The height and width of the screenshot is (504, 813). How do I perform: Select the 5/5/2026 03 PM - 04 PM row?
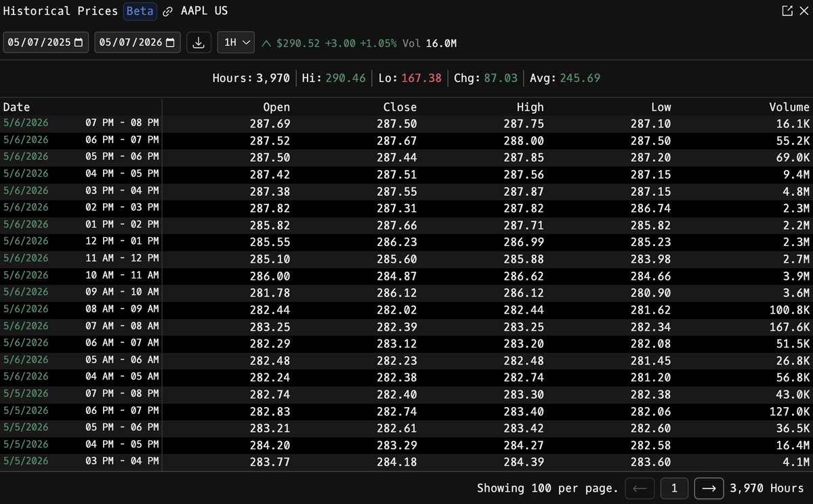point(406,462)
